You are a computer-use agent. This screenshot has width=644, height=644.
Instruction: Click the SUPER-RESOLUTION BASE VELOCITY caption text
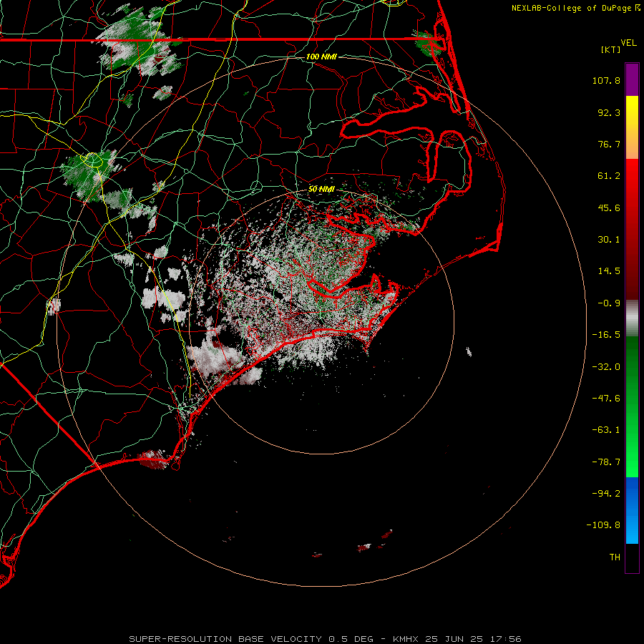[x=228, y=639]
